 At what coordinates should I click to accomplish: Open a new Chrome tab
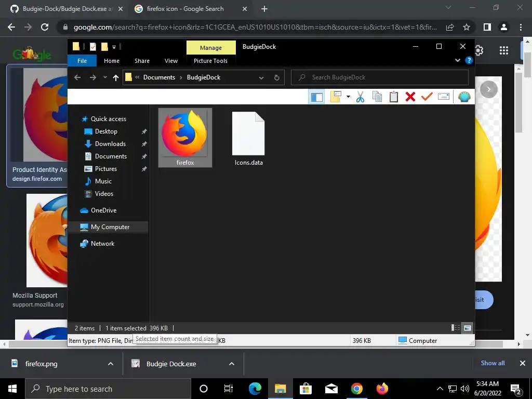click(264, 9)
